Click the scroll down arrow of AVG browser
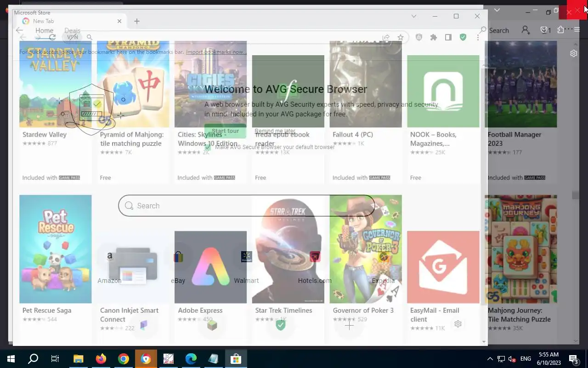The width and height of the screenshot is (588, 368). (483, 342)
